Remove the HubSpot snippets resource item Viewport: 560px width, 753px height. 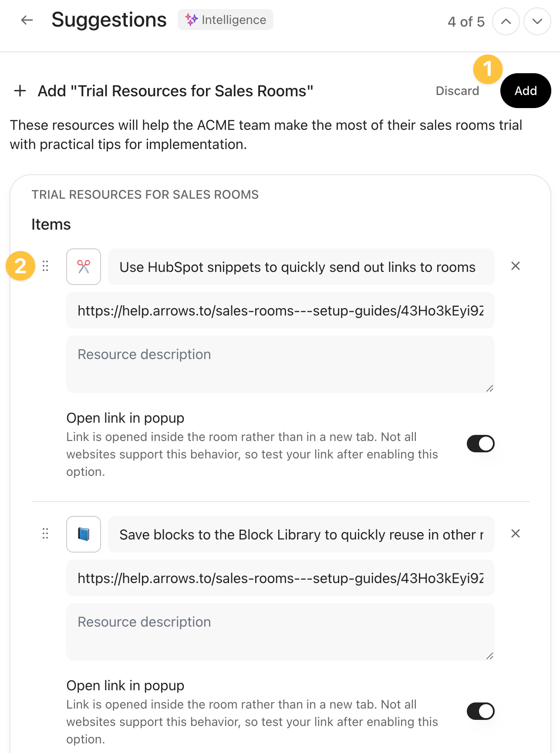coord(516,266)
